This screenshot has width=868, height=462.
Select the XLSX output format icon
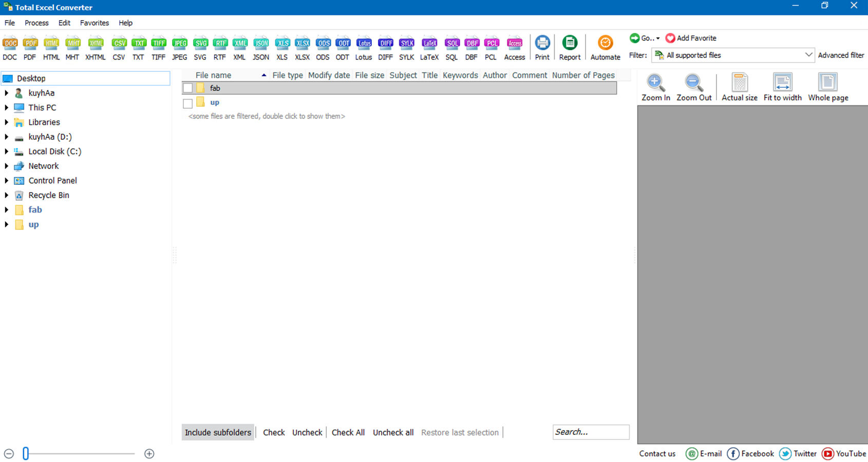(302, 47)
